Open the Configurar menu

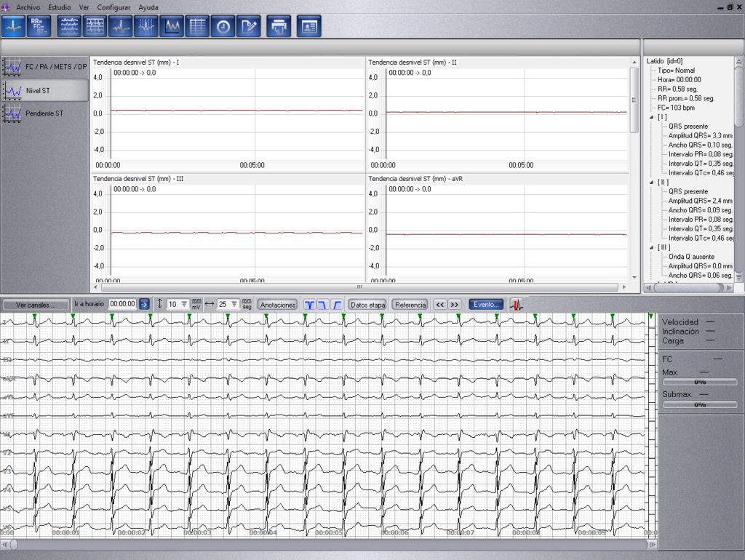click(113, 7)
